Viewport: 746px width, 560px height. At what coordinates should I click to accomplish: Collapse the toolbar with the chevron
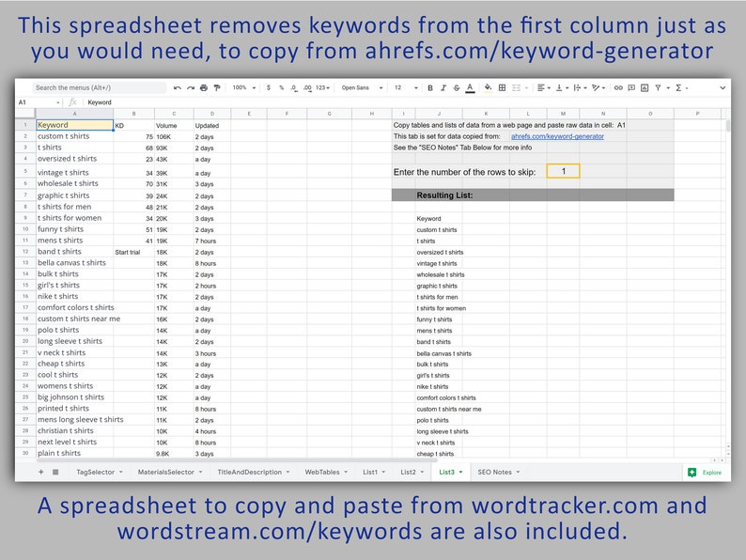pyautogui.click(x=723, y=88)
